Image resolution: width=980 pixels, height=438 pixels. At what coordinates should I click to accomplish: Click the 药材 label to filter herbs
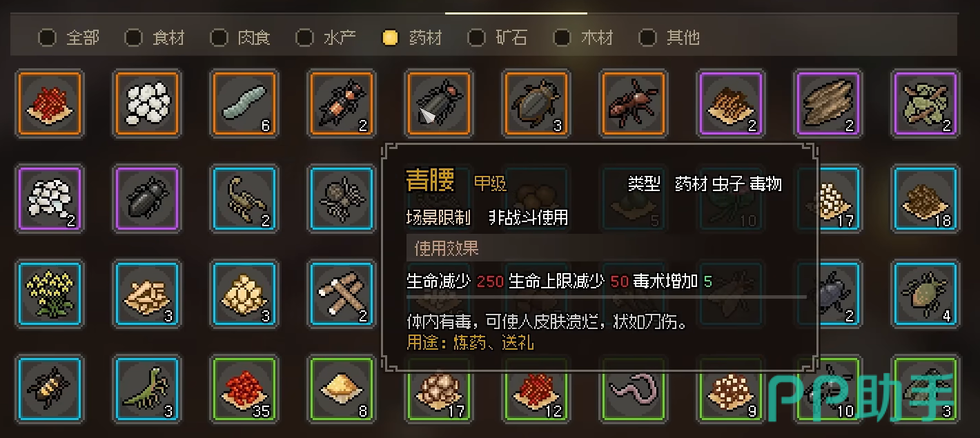pyautogui.click(x=425, y=37)
